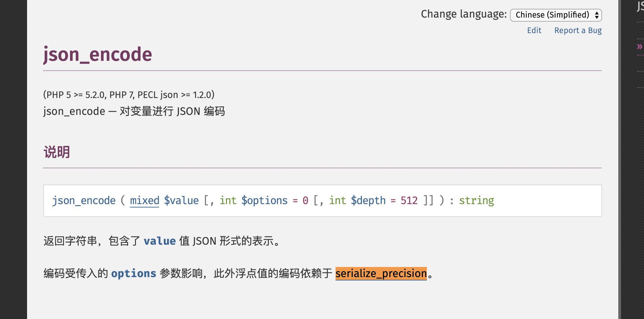The width and height of the screenshot is (644, 319).
Task: Click the 说明 section heading
Action: [x=56, y=152]
